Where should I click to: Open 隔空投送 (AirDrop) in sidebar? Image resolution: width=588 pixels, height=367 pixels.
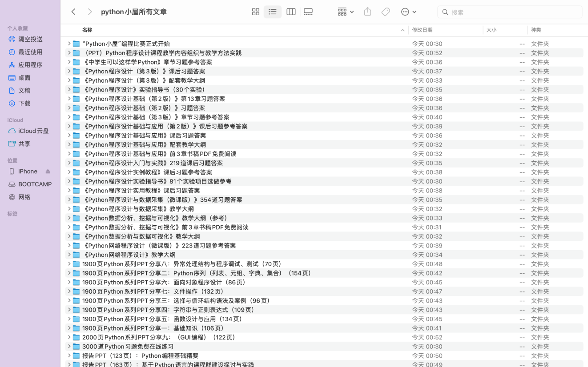pyautogui.click(x=30, y=39)
